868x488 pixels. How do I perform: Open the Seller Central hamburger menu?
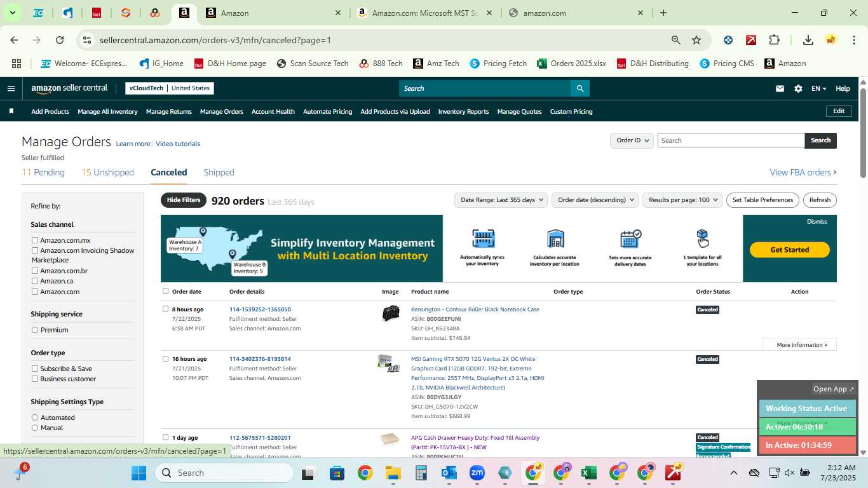click(x=11, y=88)
